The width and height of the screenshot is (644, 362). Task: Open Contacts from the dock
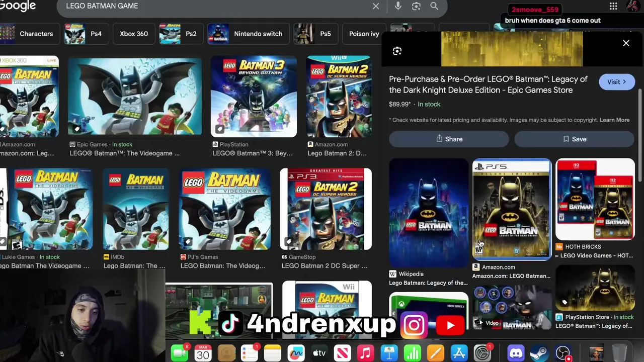[x=226, y=353]
